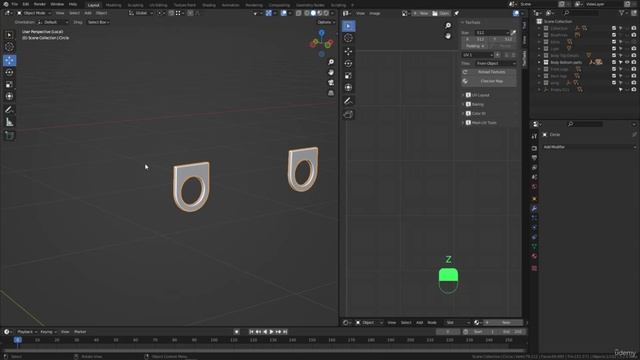Switch to the Modeling workspace tab

tap(113, 5)
